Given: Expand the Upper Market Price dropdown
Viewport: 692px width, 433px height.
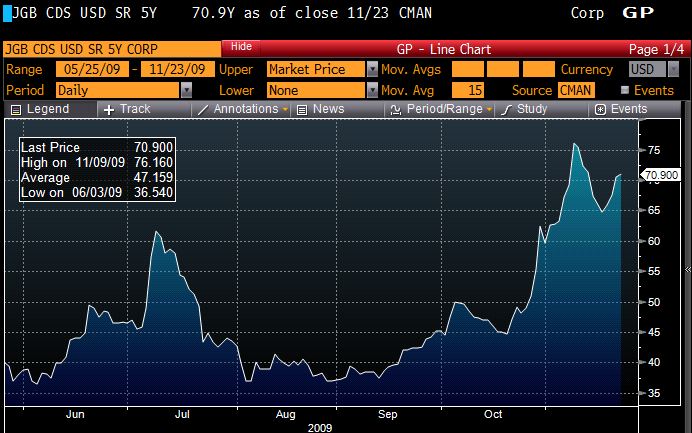Looking at the screenshot, I should 372,69.
